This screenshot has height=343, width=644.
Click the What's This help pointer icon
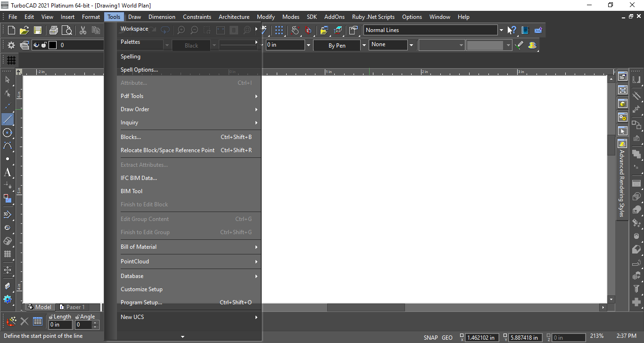512,30
